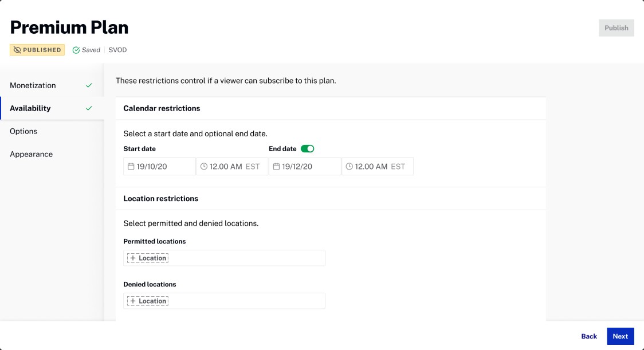Click the Premium Plan title
Screen dimensions: 644x350
click(x=69, y=27)
